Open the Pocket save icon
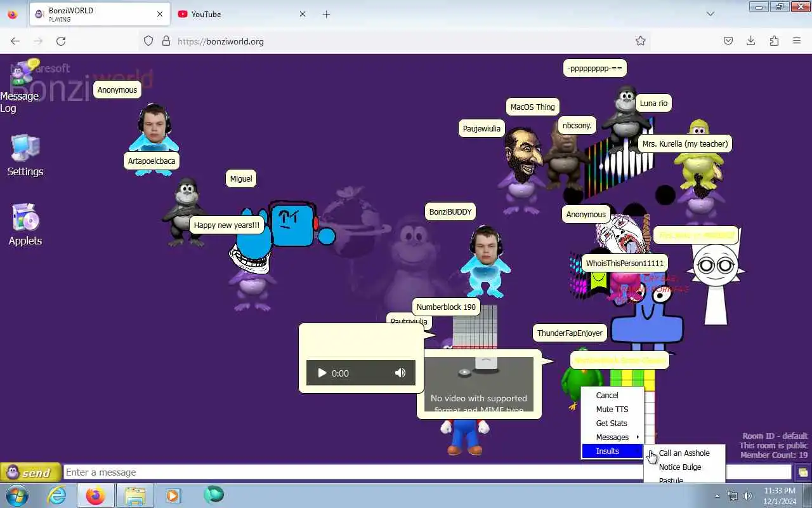Viewport: 812px width, 508px height. pos(728,41)
